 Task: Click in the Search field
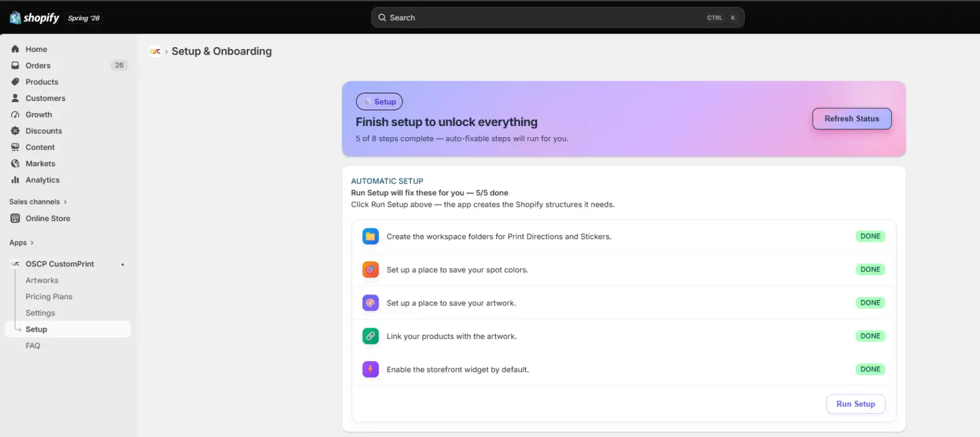click(557, 18)
